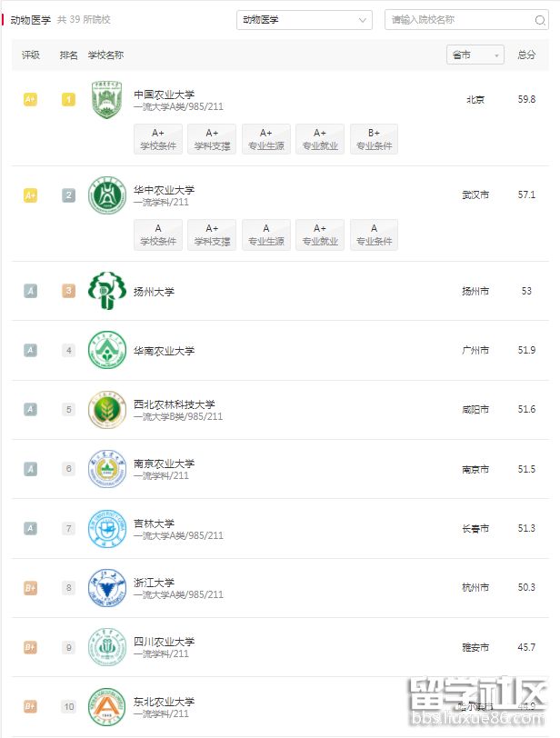The height and width of the screenshot is (738, 560).
Task: Click the 吉林大学 circular logo
Action: pyautogui.click(x=105, y=528)
